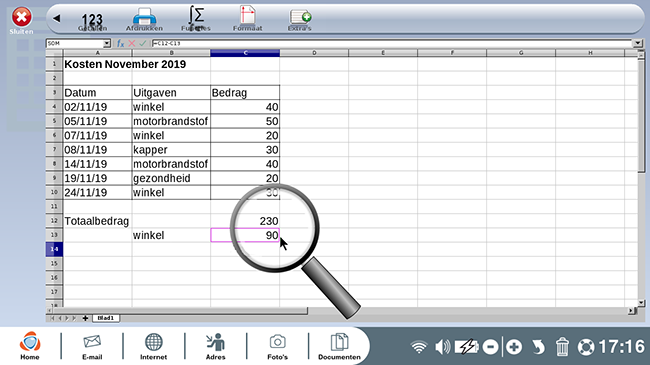Add a new sheet with the plus button

click(x=85, y=318)
